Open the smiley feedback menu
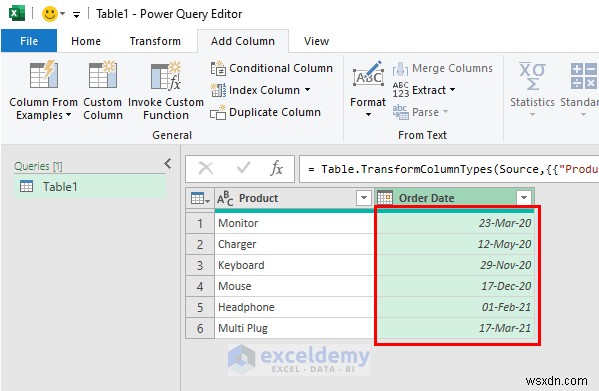The height and width of the screenshot is (391, 599). 53,14
